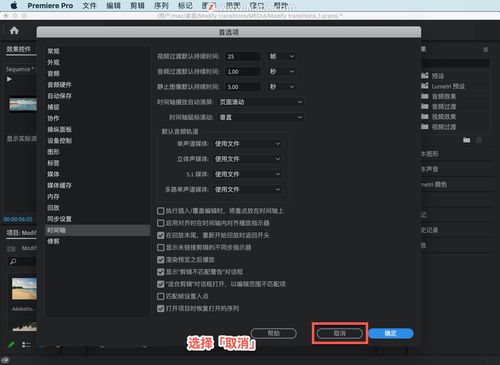
Task: Click the Home icon
Action: point(14,31)
